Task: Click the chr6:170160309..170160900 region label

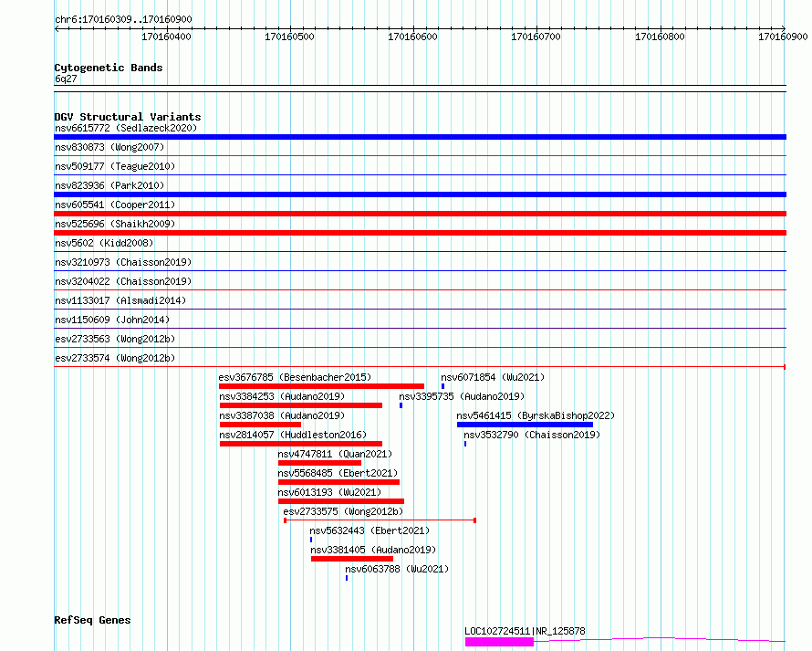Action: 123,20
